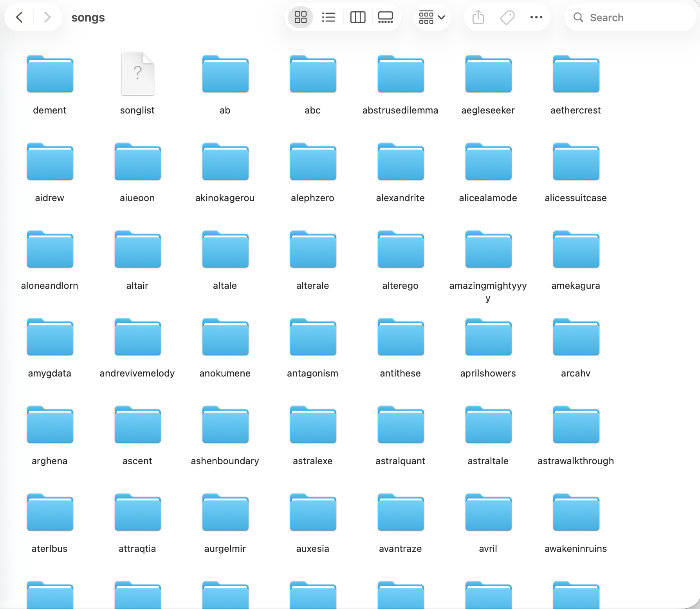
Task: Select the alicealamode folder icon
Action: [x=489, y=162]
